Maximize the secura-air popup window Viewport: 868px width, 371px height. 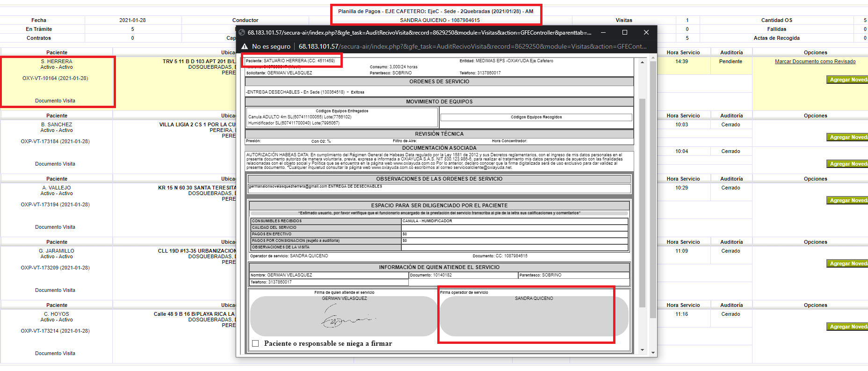(625, 33)
